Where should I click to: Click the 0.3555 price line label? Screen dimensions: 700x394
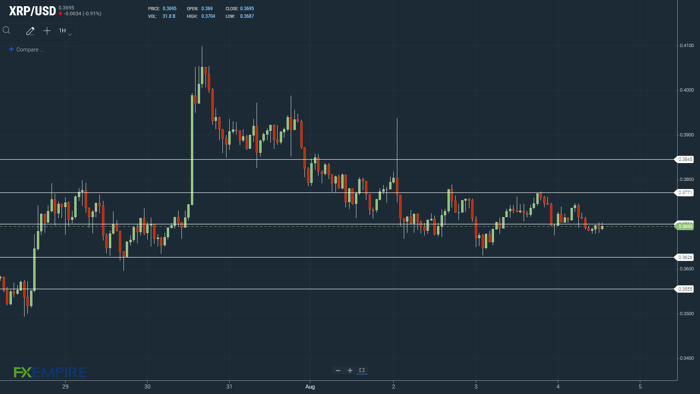click(685, 289)
